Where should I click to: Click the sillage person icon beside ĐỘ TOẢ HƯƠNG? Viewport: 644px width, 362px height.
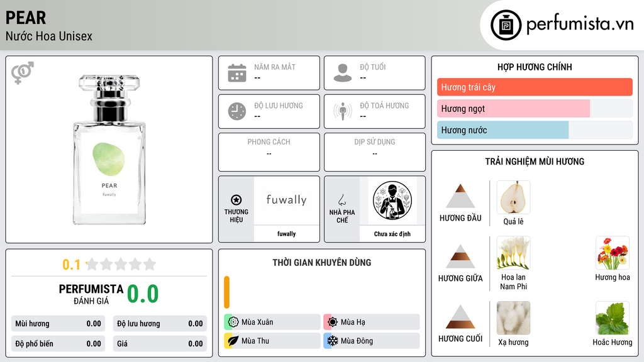[x=343, y=111]
